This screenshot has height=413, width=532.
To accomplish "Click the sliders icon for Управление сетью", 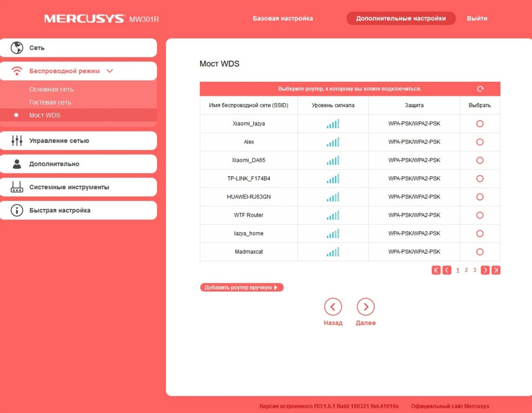I will click(17, 140).
